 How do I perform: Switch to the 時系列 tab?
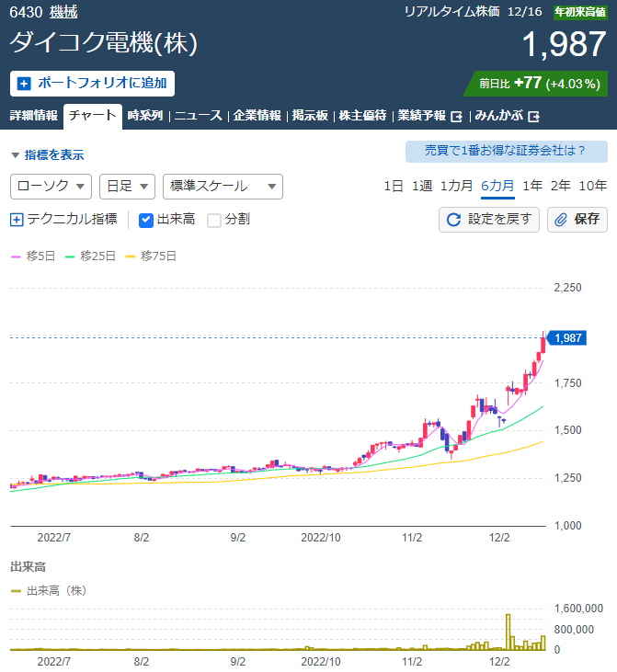144,116
